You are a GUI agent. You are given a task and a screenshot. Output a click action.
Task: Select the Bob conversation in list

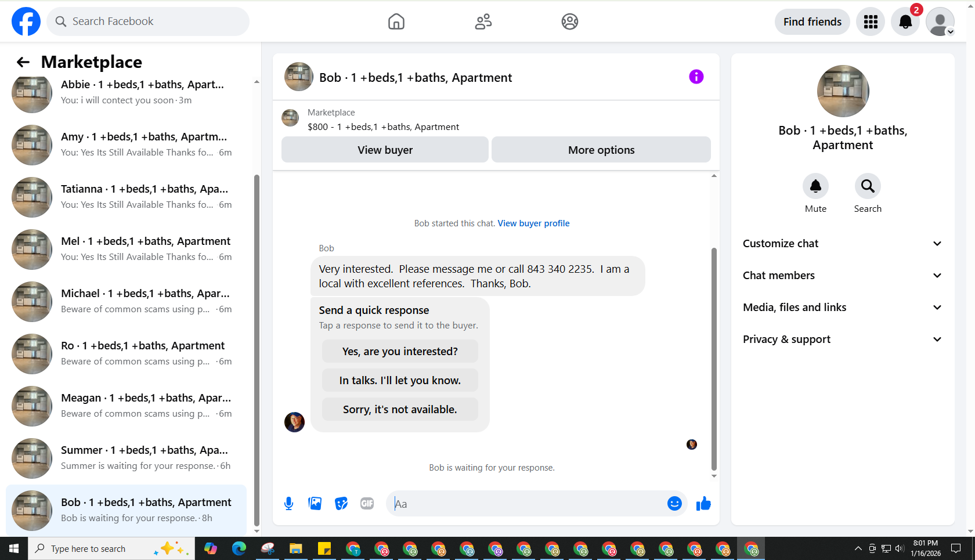pyautogui.click(x=127, y=511)
